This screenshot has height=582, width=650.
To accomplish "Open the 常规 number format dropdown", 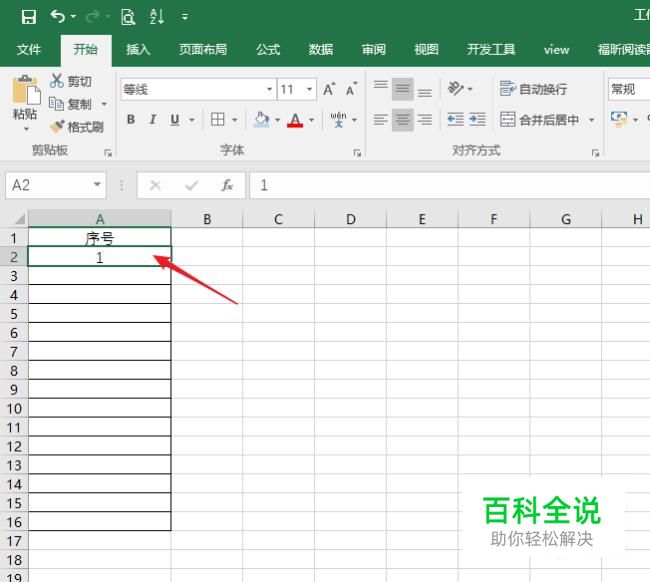I will coord(629,89).
